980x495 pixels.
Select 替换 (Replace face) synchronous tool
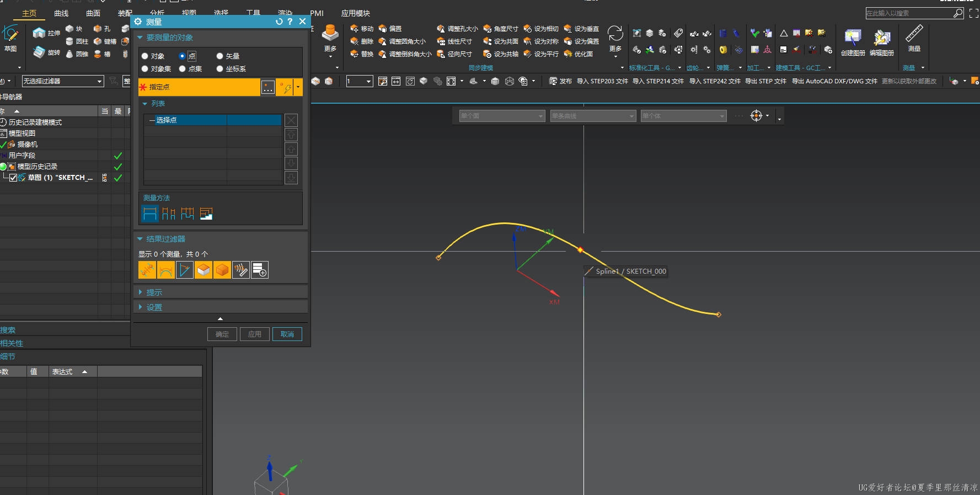(362, 54)
